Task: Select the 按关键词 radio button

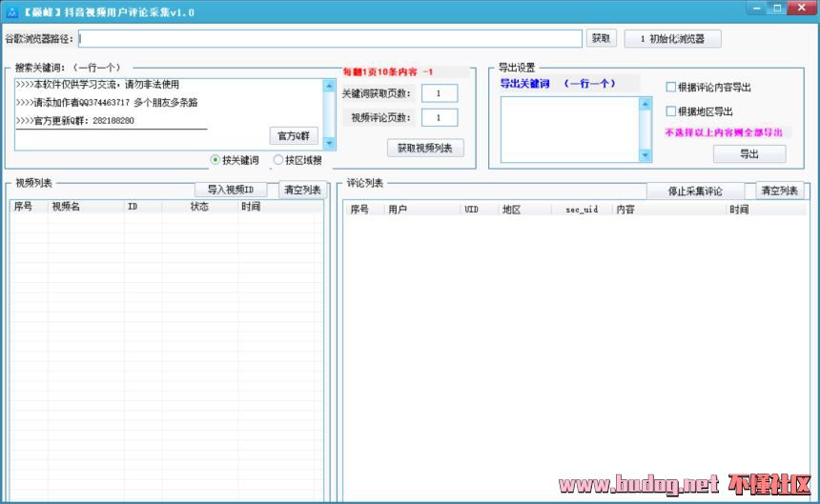Action: coord(215,160)
